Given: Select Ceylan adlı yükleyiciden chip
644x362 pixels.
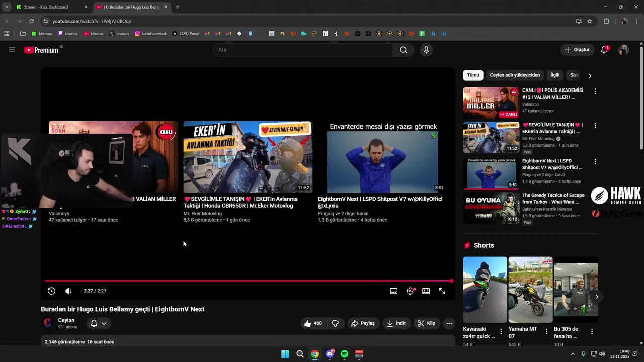Looking at the screenshot, I should pyautogui.click(x=515, y=75).
